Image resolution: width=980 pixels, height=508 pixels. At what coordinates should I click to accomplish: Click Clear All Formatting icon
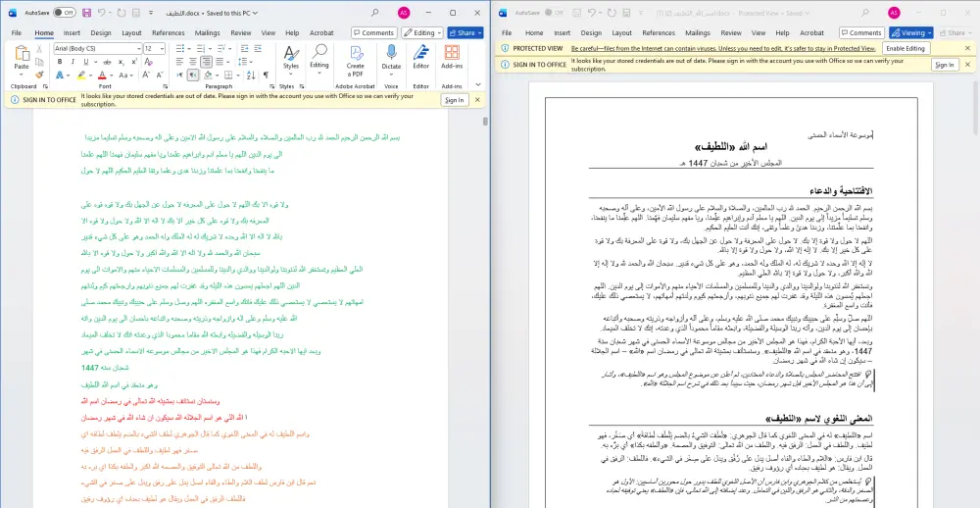[149, 62]
